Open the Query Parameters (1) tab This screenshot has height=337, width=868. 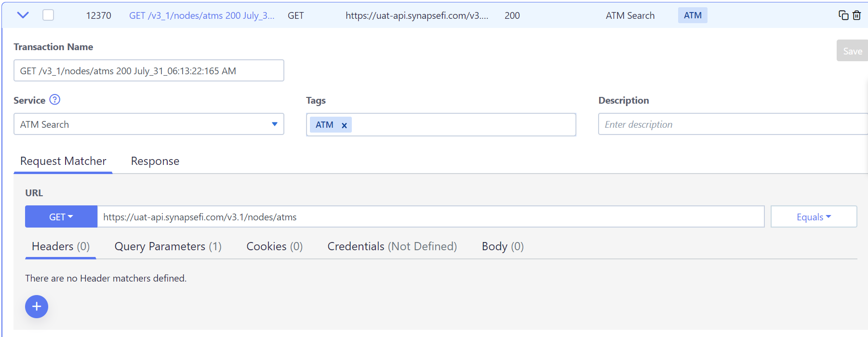(x=168, y=246)
